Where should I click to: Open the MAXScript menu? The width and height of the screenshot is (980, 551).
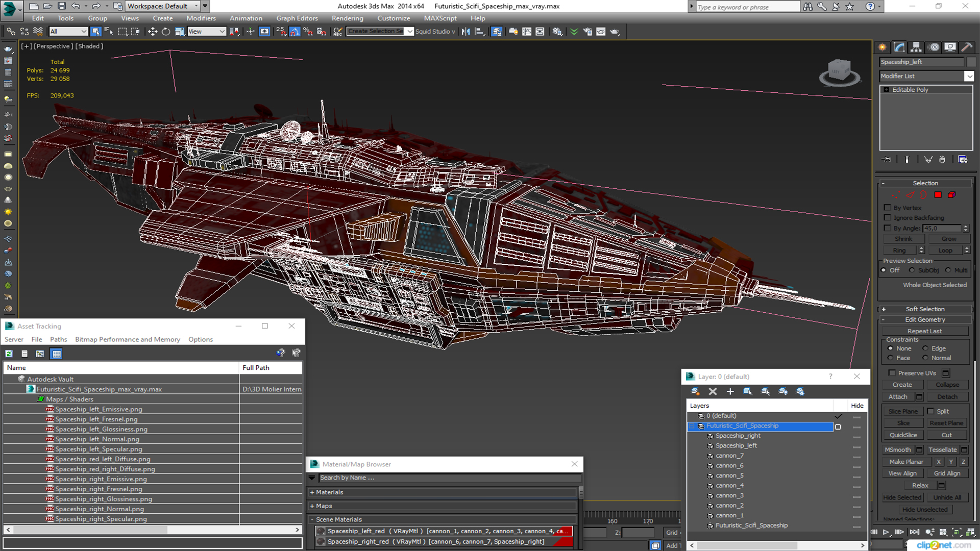point(440,18)
